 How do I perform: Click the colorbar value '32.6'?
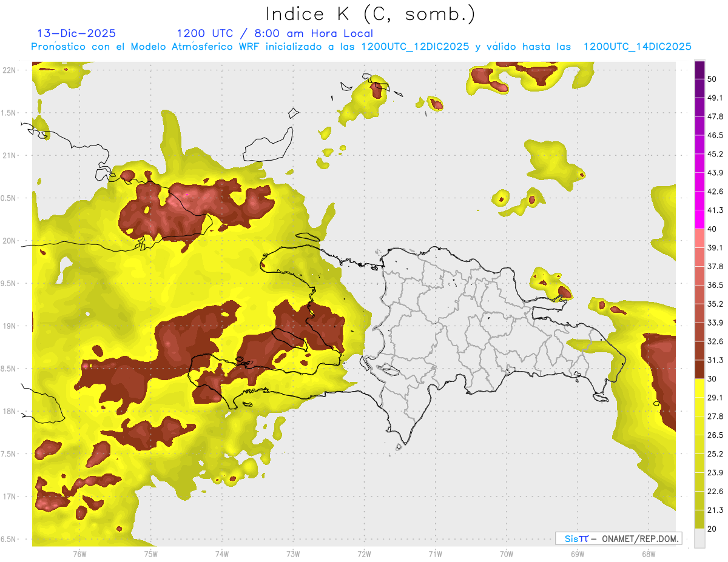point(715,341)
